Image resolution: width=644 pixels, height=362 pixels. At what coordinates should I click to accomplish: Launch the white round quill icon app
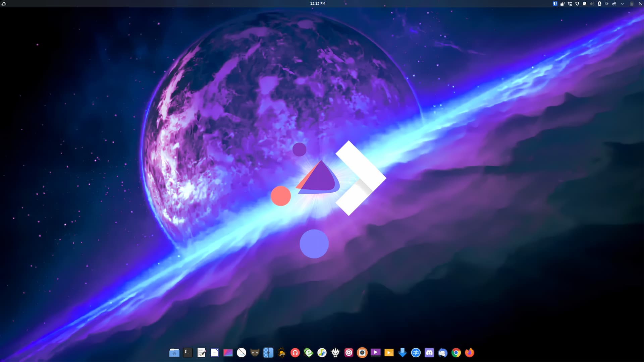coord(241,353)
